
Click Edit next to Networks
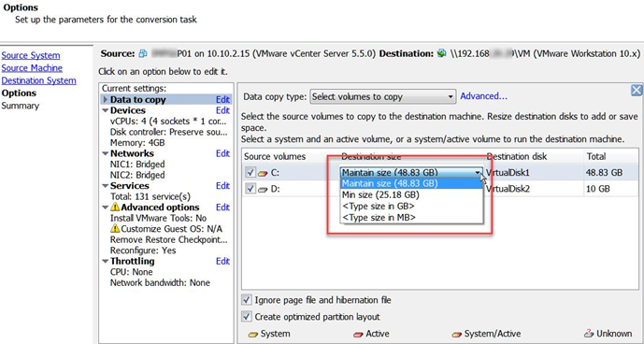pyautogui.click(x=222, y=153)
